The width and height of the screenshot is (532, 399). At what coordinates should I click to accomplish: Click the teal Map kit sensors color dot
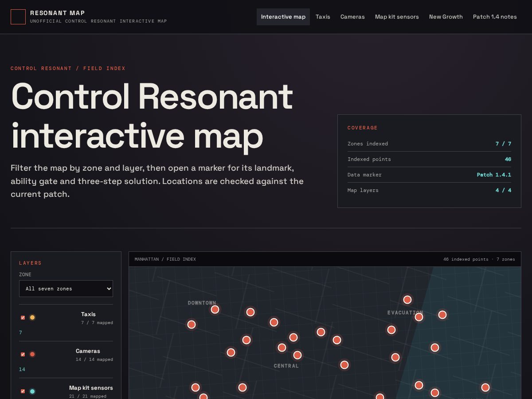coord(32,391)
